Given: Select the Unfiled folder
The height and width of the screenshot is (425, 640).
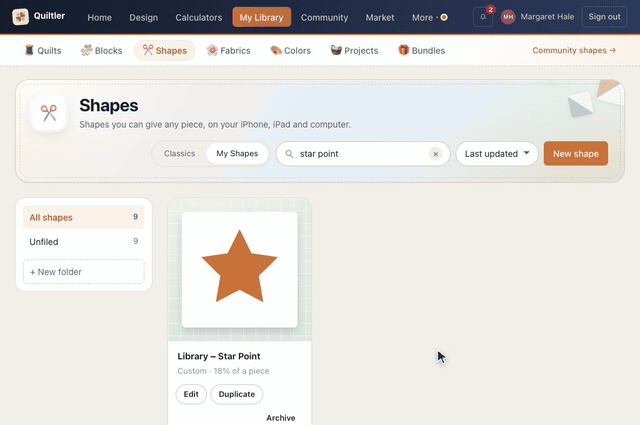Looking at the screenshot, I should point(84,242).
